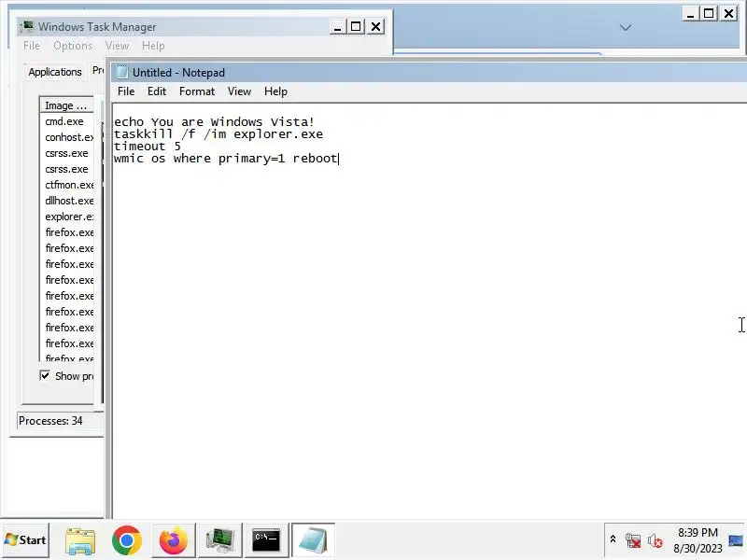Maximize the Task Manager window

(x=356, y=27)
